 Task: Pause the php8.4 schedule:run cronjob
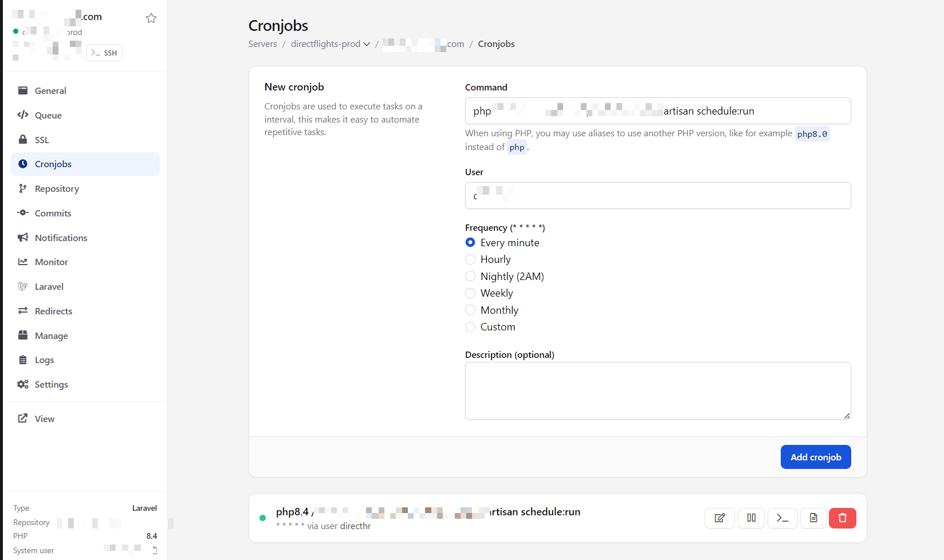[751, 518]
